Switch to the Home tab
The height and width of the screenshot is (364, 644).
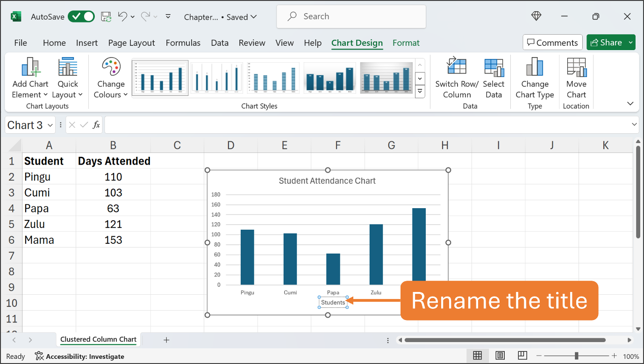(54, 43)
